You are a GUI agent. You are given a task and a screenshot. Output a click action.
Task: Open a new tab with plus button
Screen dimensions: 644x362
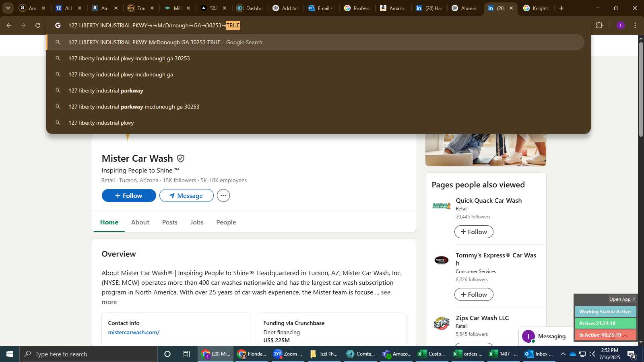[561, 8]
